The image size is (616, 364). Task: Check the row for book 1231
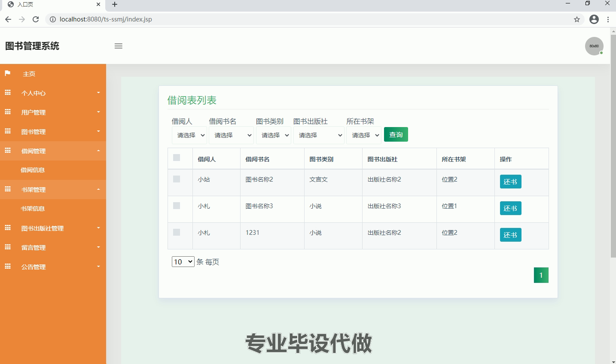pyautogui.click(x=177, y=232)
